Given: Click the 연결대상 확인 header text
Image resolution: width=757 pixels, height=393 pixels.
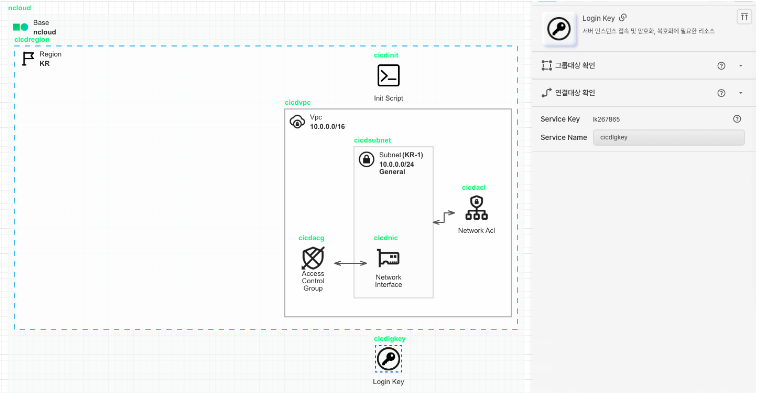Looking at the screenshot, I should tap(575, 93).
